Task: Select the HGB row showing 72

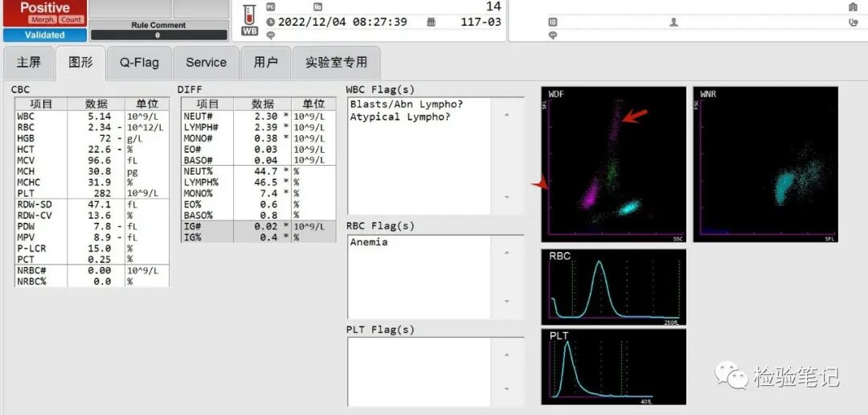Action: click(92, 138)
